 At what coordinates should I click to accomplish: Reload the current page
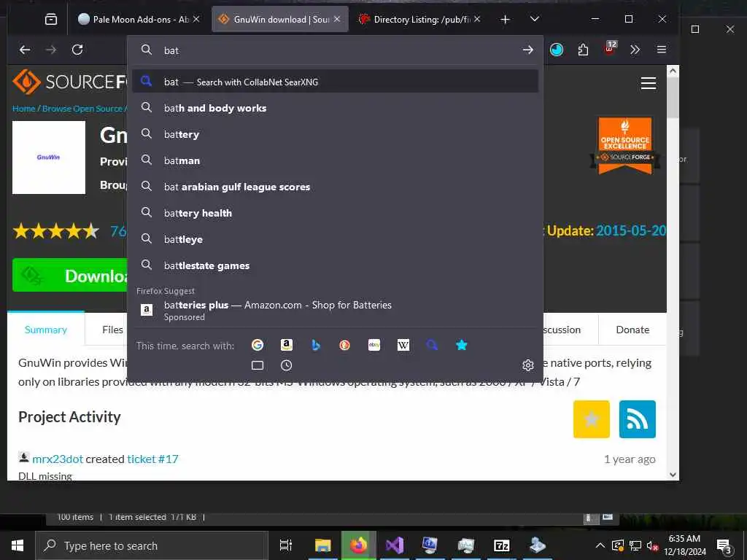tap(77, 50)
